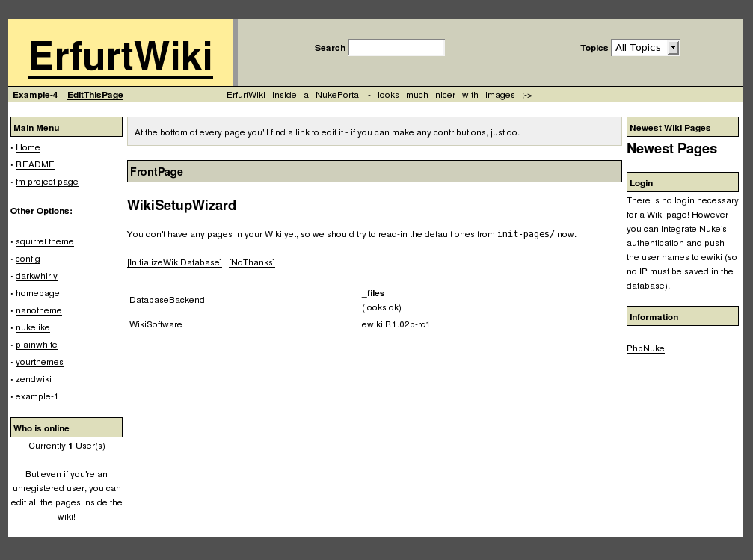Screen dimensions: 753x560
Task: Click into the Search input field
Action: (396, 48)
